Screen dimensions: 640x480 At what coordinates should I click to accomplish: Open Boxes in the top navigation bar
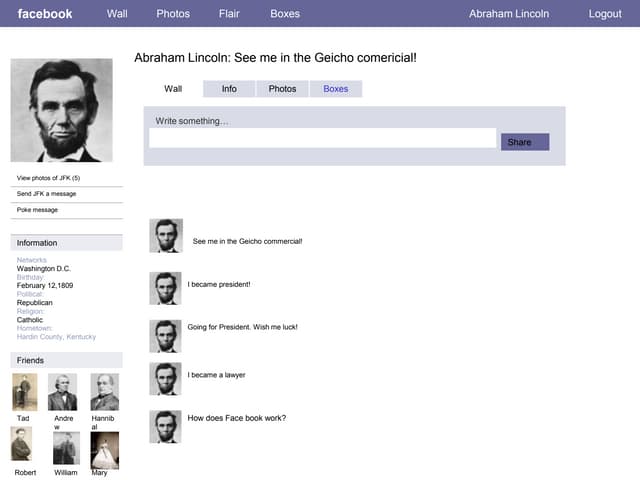coord(285,14)
